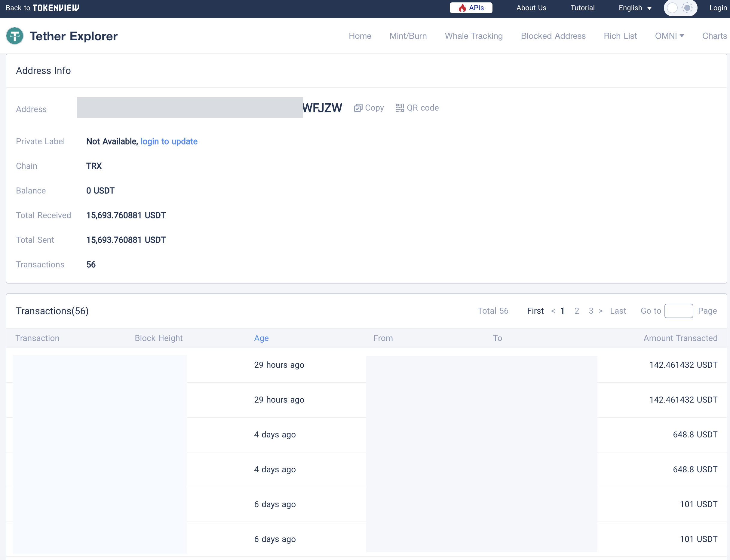Copy the address with Copy icon
The height and width of the screenshot is (560, 730).
pos(369,108)
